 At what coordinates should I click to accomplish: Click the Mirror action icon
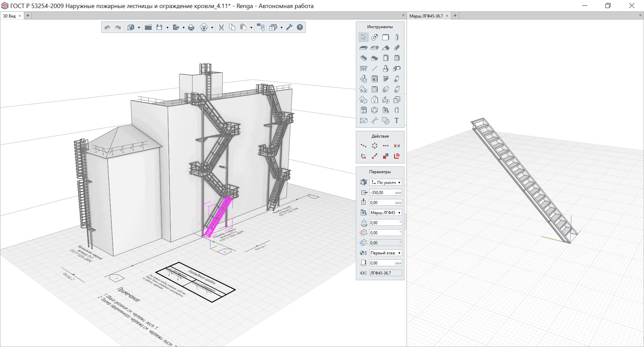tap(397, 146)
